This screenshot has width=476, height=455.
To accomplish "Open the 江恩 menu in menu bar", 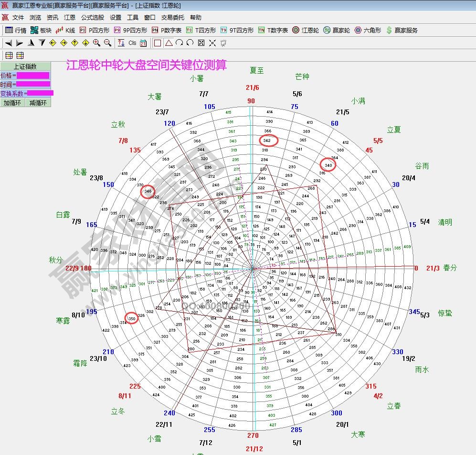I will coord(70,17).
